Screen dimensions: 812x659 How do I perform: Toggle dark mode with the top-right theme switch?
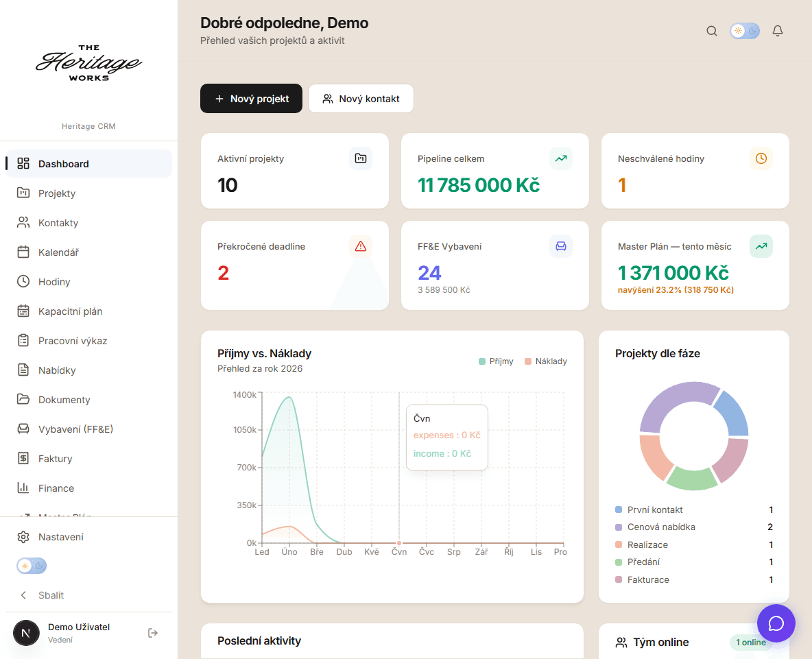click(x=744, y=30)
